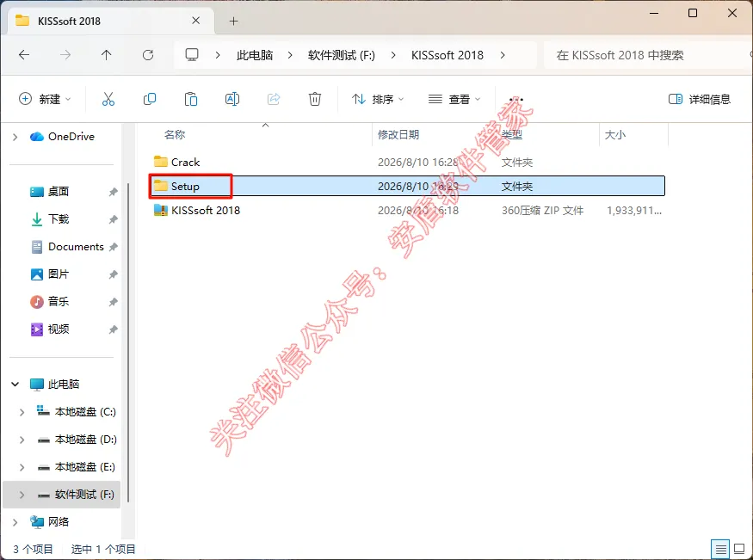Open the 排序 (Sort) dropdown

[x=378, y=99]
